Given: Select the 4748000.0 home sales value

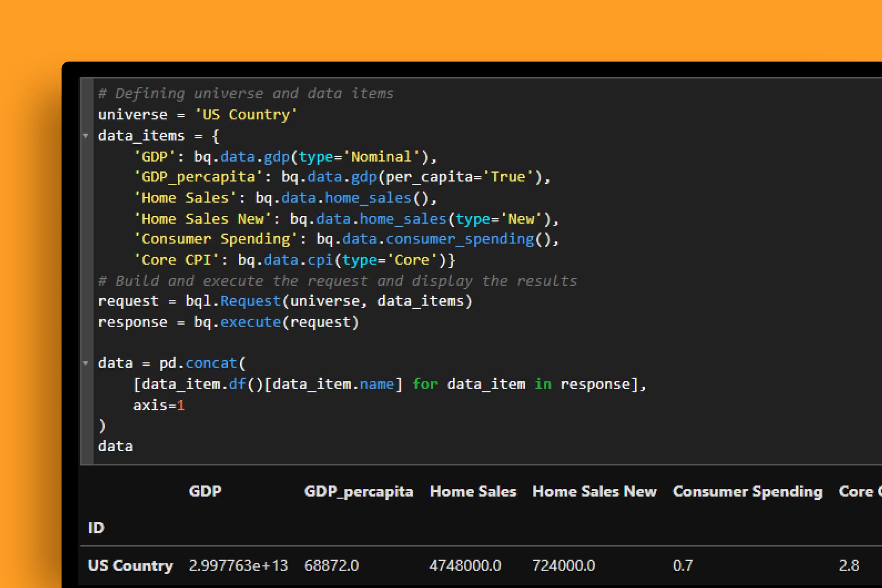Looking at the screenshot, I should [x=465, y=565].
